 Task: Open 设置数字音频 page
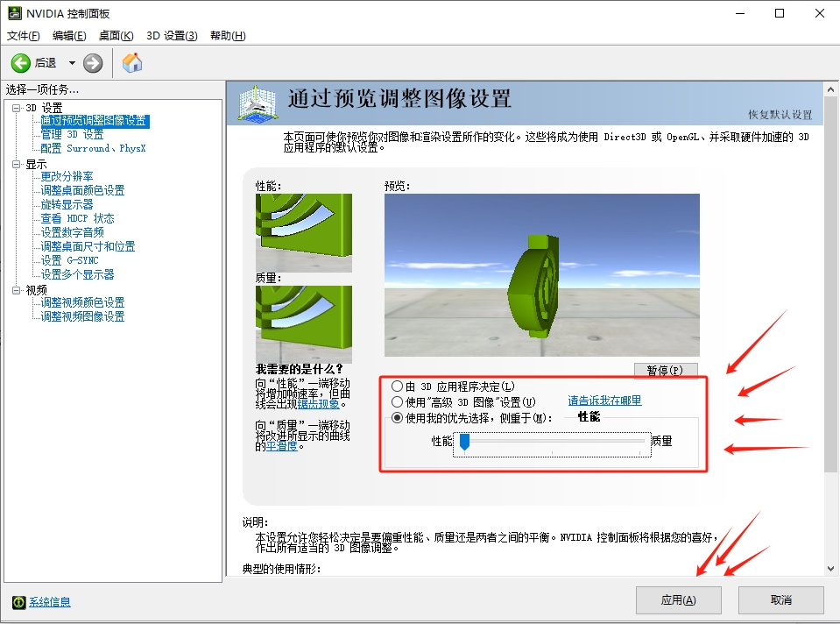click(73, 232)
